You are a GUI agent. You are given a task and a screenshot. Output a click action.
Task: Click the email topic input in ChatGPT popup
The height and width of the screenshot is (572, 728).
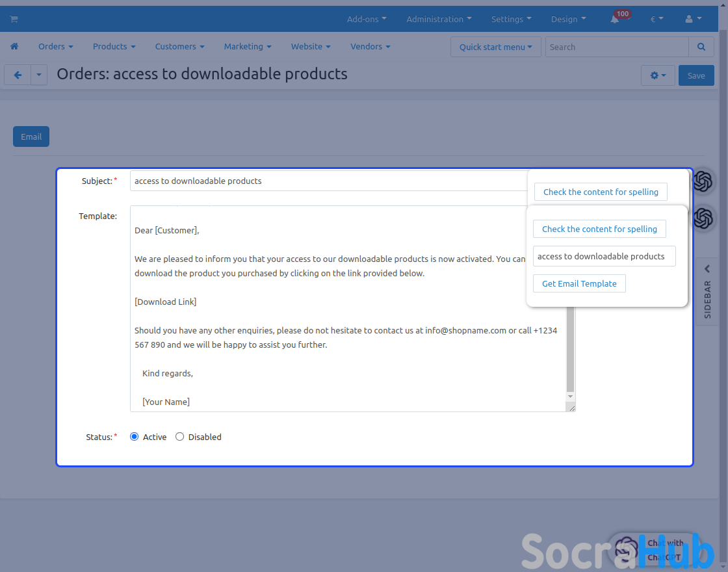(604, 256)
